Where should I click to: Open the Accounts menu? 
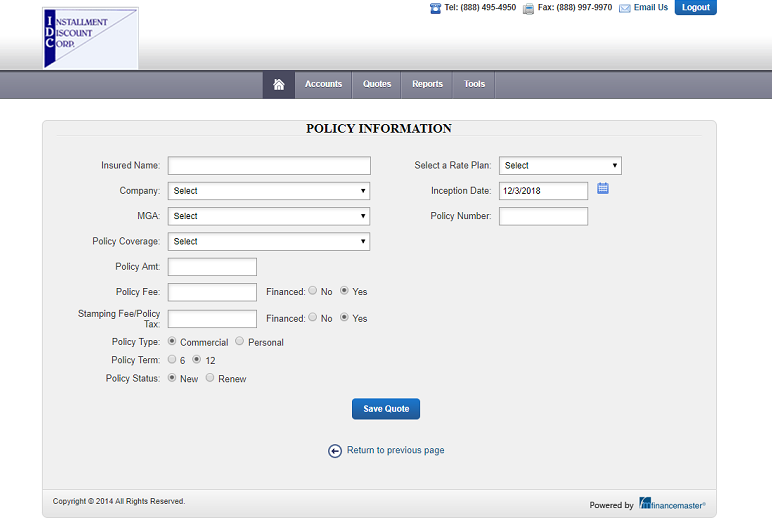click(x=323, y=85)
